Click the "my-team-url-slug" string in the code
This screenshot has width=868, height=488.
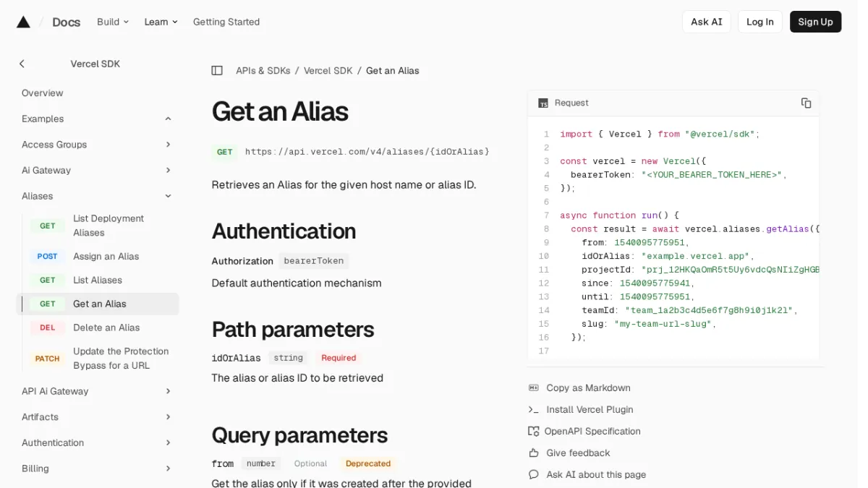click(663, 324)
